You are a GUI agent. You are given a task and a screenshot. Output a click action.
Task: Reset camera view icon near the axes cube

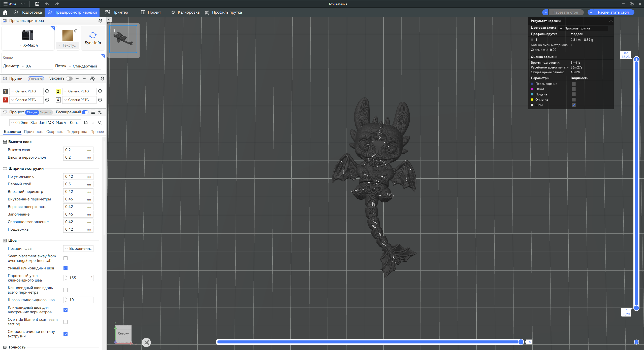[x=146, y=342]
